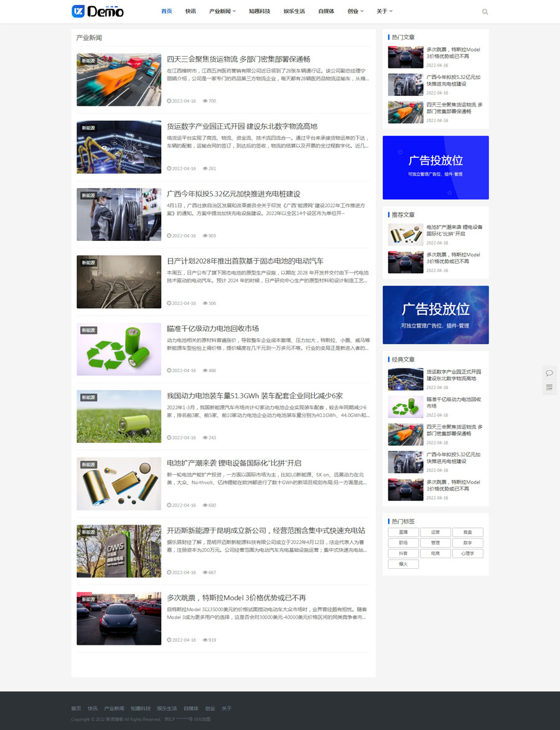Expand the 产业新闻 dropdown menu

(x=222, y=11)
